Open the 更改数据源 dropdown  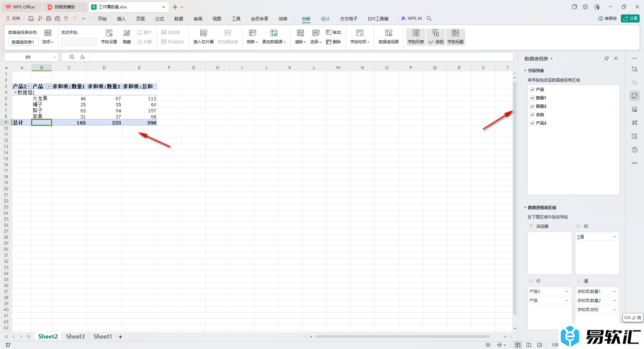274,42
